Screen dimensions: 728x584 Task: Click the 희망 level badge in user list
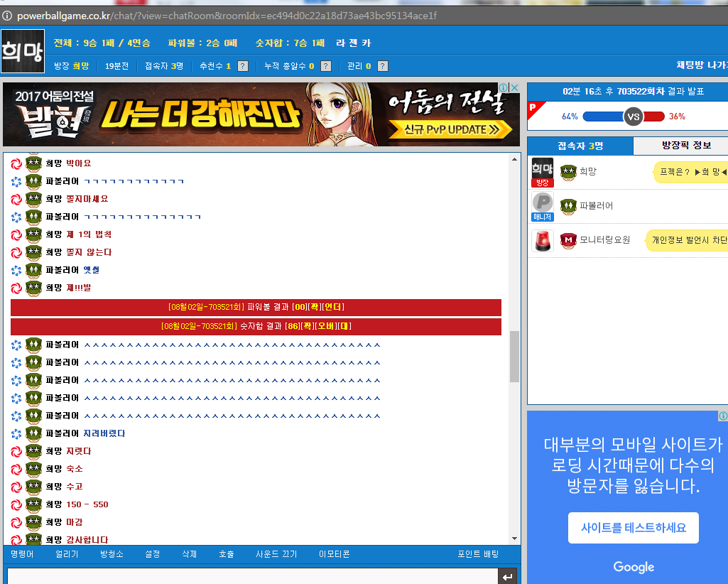[x=568, y=172]
